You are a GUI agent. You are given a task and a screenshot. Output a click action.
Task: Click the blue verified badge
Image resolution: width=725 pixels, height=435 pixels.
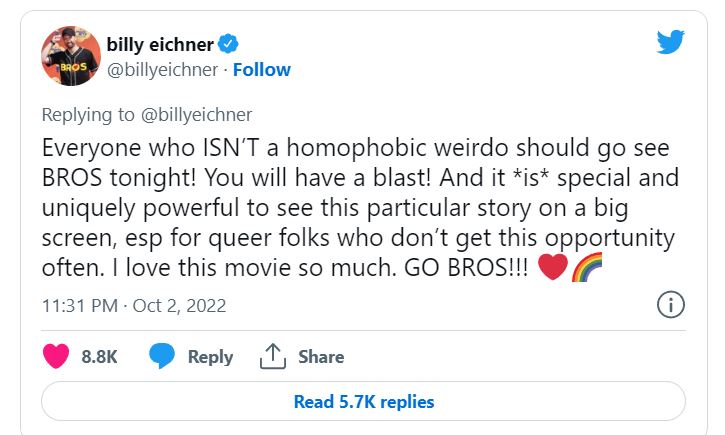click(x=228, y=43)
